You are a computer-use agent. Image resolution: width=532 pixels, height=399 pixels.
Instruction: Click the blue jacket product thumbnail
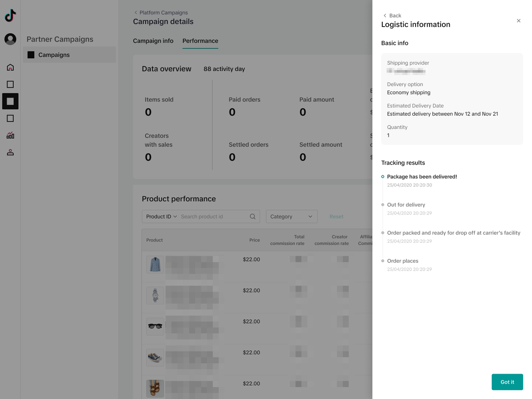click(155, 264)
